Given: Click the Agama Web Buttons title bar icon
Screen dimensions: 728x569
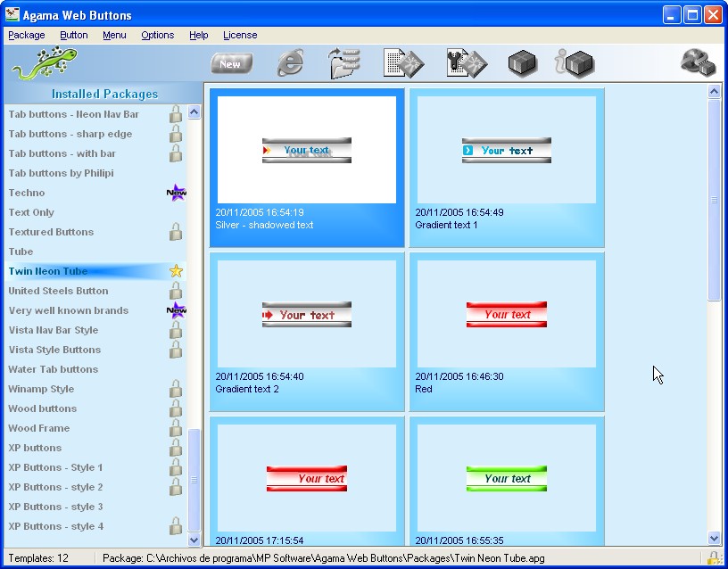Looking at the screenshot, I should tap(12, 14).
